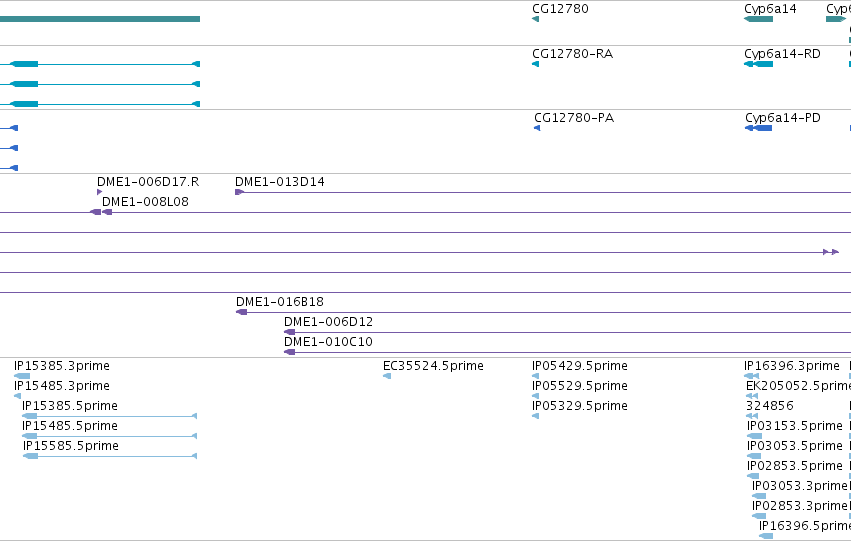This screenshot has width=851, height=541.
Task: Select the teal gene glyph beneath Cyp6a14
Action: [x=758, y=19]
